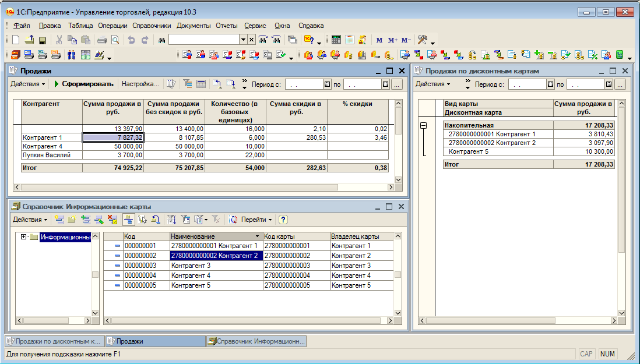Collapse the Накопительная group in discount report
Viewport: 640px width, 364px height.
coord(424,125)
